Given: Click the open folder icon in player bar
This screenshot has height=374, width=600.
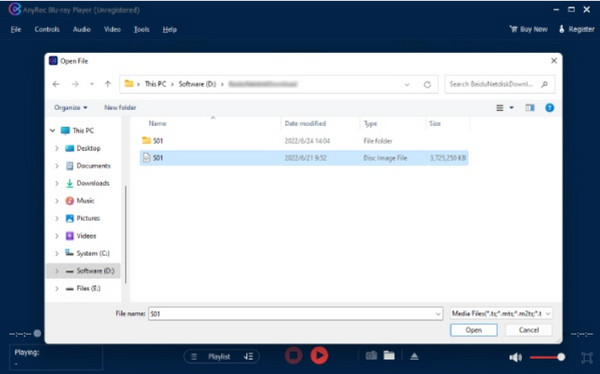Looking at the screenshot, I should click(x=389, y=356).
